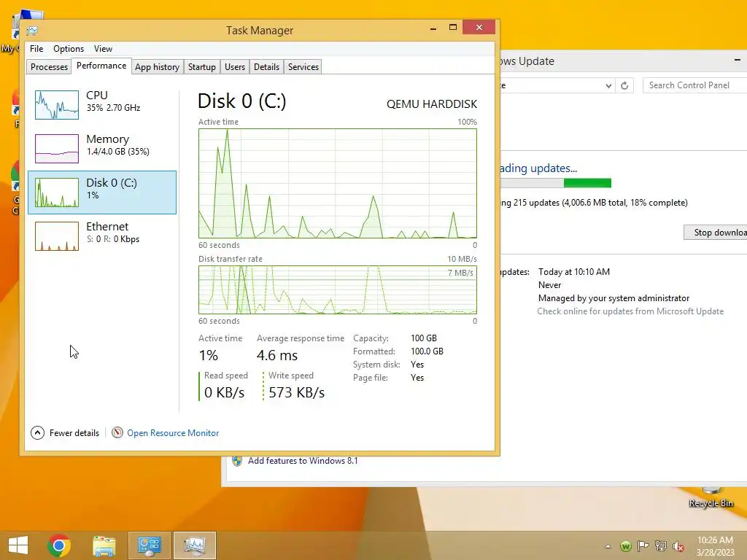Select the Memory usage graph thumbnail
Screen dimensions: 747x560
[x=57, y=149]
